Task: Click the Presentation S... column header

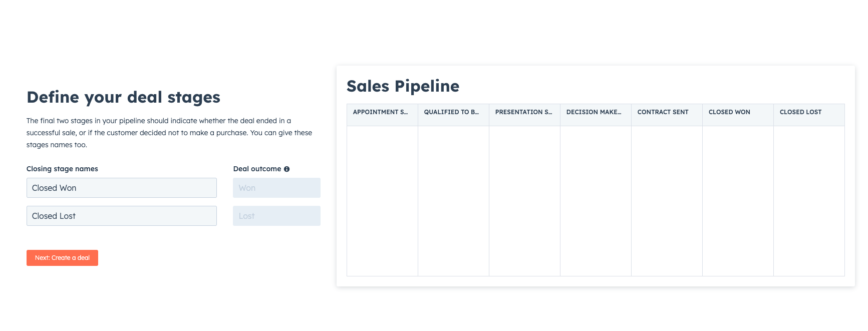Action: (x=524, y=112)
